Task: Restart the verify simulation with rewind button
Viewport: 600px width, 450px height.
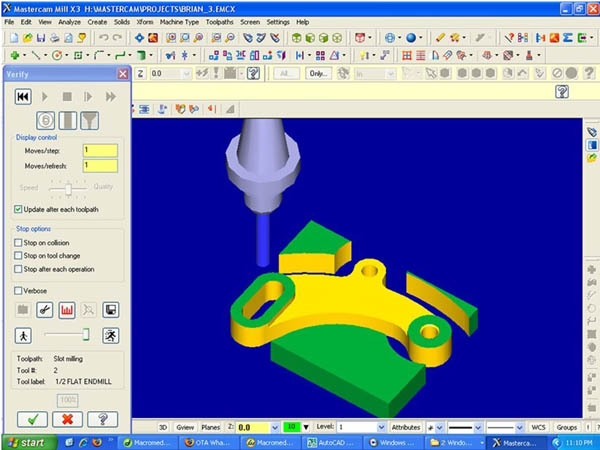Action: (23, 97)
